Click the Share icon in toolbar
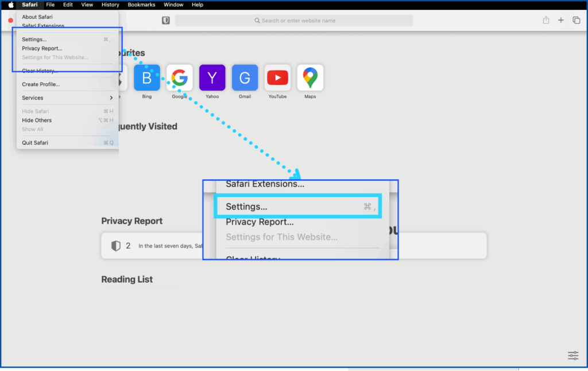Viewport: 588px width, 371px height. pyautogui.click(x=546, y=20)
